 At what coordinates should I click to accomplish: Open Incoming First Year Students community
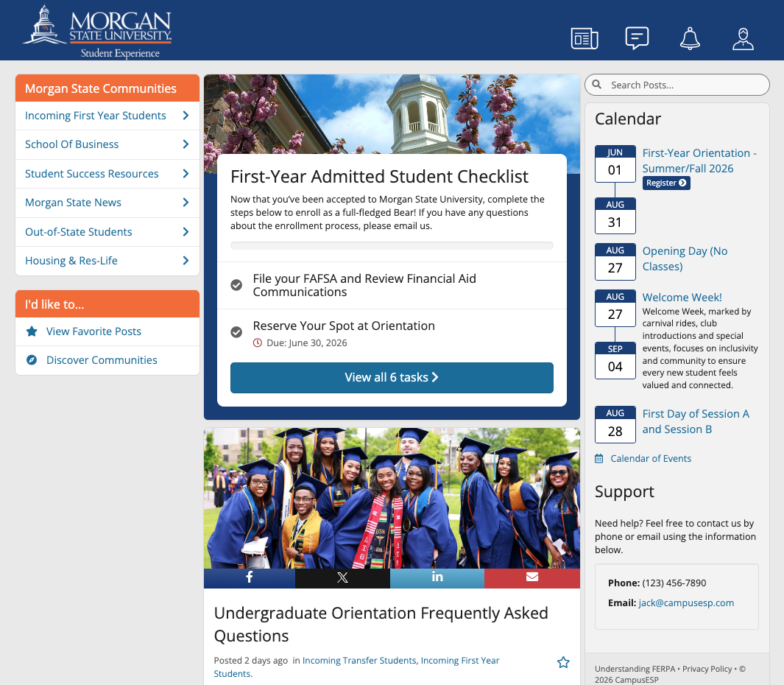(96, 116)
